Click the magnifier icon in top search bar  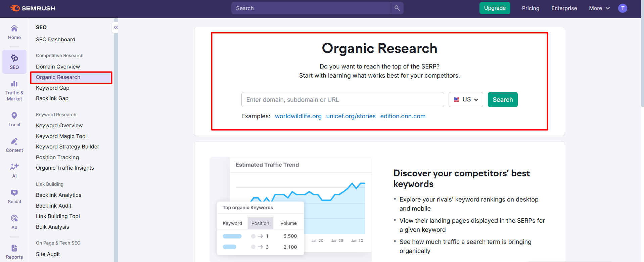tap(397, 8)
